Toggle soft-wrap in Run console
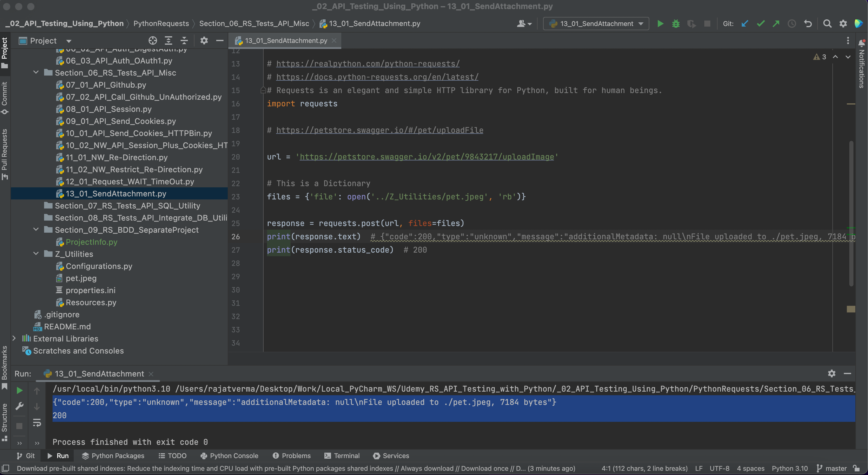The image size is (868, 475). click(x=37, y=423)
